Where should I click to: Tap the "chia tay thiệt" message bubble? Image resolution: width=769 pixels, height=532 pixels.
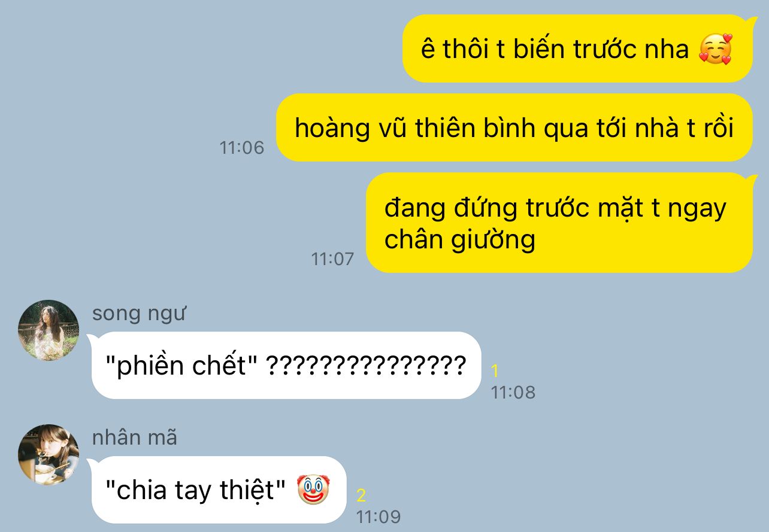pos(219,490)
